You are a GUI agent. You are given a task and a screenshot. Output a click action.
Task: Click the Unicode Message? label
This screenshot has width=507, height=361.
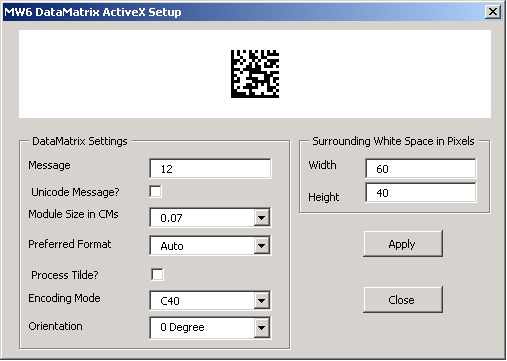click(x=75, y=192)
